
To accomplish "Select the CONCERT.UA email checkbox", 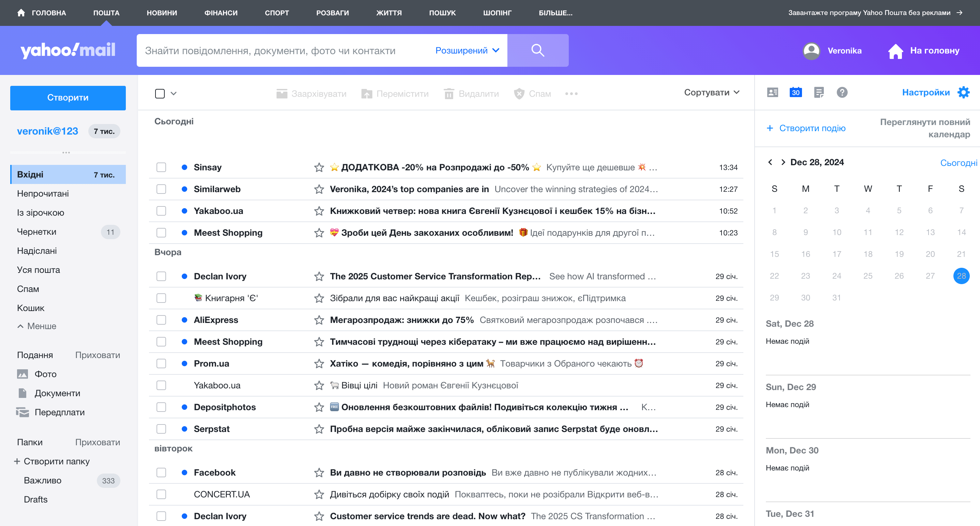I will [x=161, y=494].
